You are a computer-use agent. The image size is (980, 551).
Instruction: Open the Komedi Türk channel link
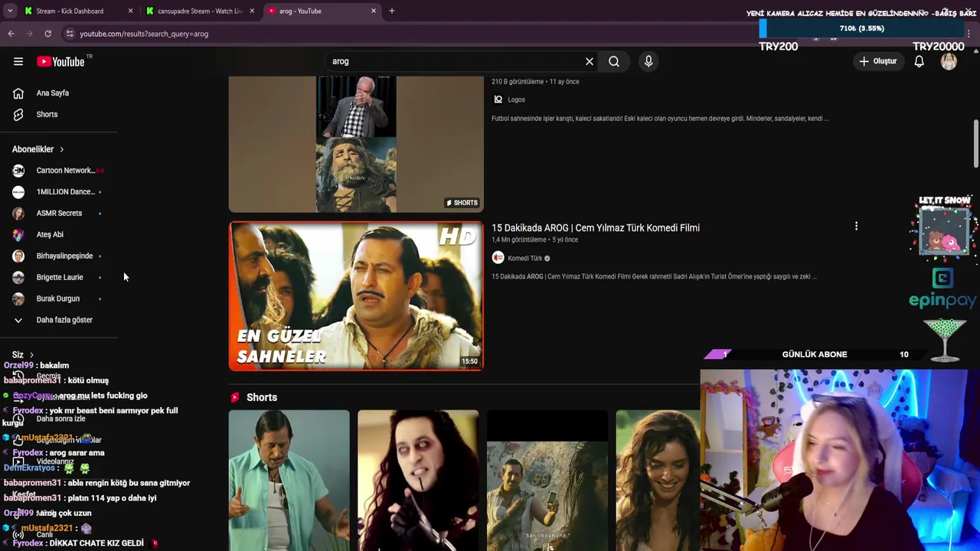(x=524, y=258)
